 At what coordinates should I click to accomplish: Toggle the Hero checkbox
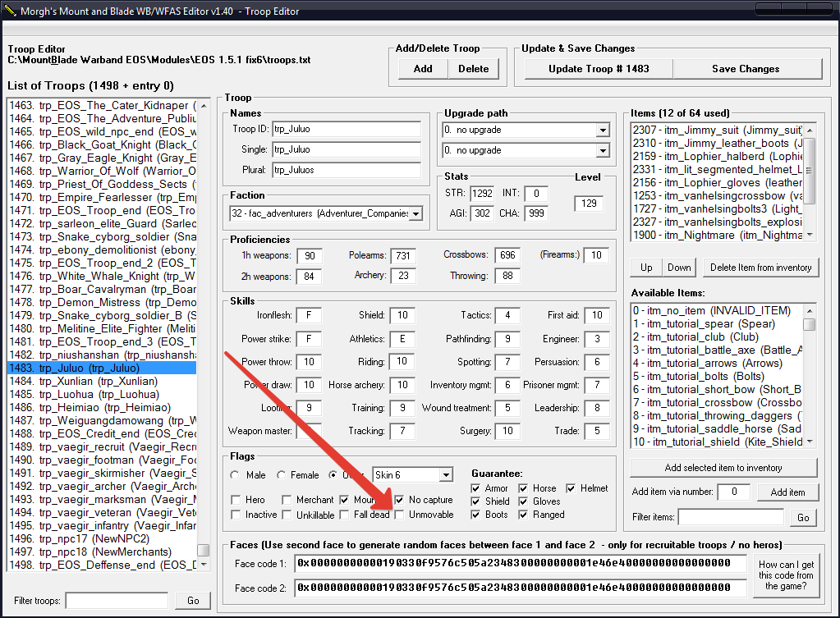(x=236, y=500)
